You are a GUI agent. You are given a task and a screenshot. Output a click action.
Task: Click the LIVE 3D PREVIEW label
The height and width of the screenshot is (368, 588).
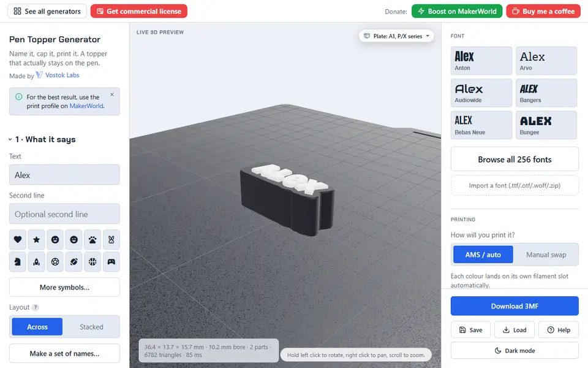tap(160, 33)
